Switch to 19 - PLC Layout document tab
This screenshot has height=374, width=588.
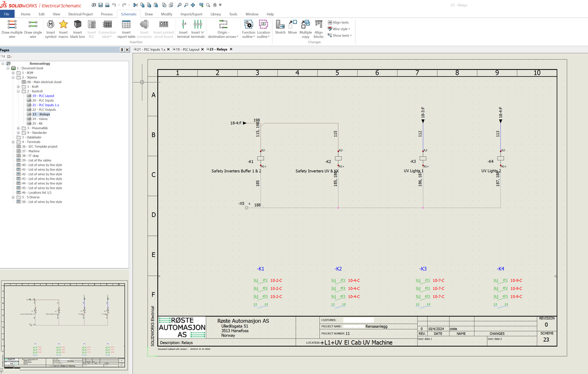[x=188, y=49]
